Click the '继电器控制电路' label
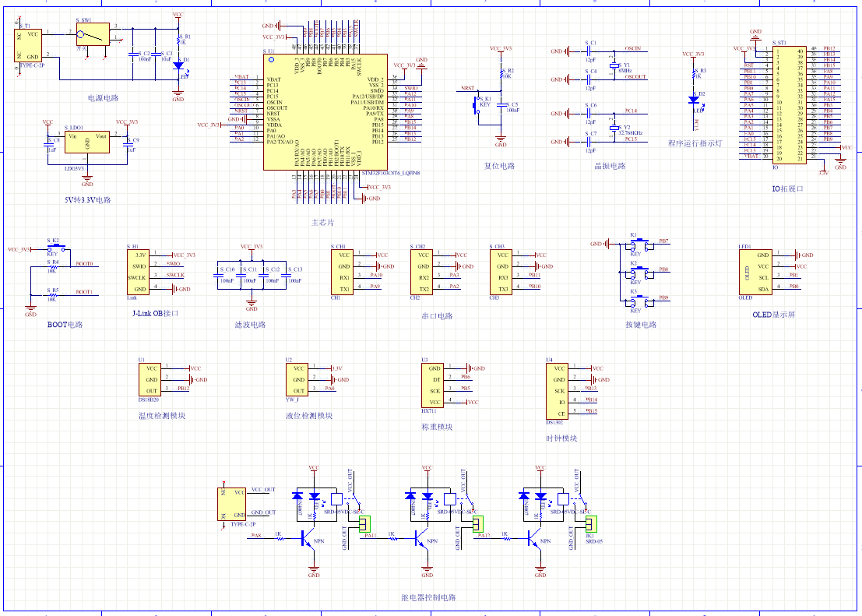Image resolution: width=862 pixels, height=616 pixels. pos(428,597)
